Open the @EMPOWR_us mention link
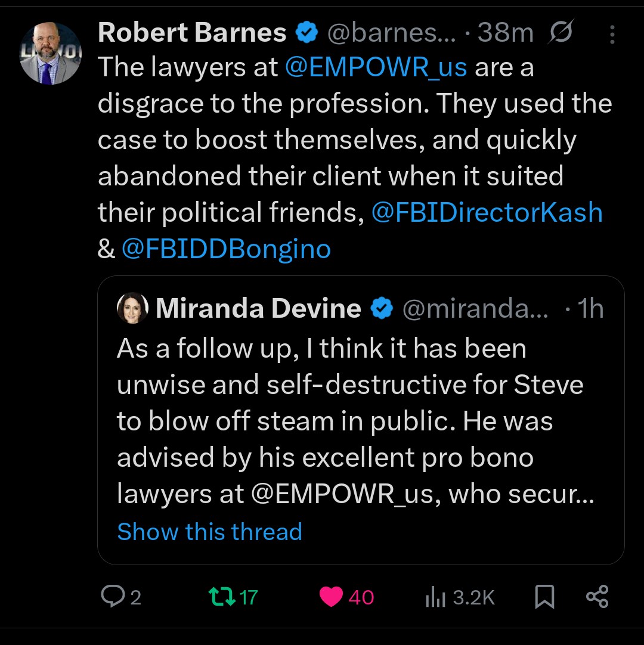The height and width of the screenshot is (645, 644). tap(376, 68)
